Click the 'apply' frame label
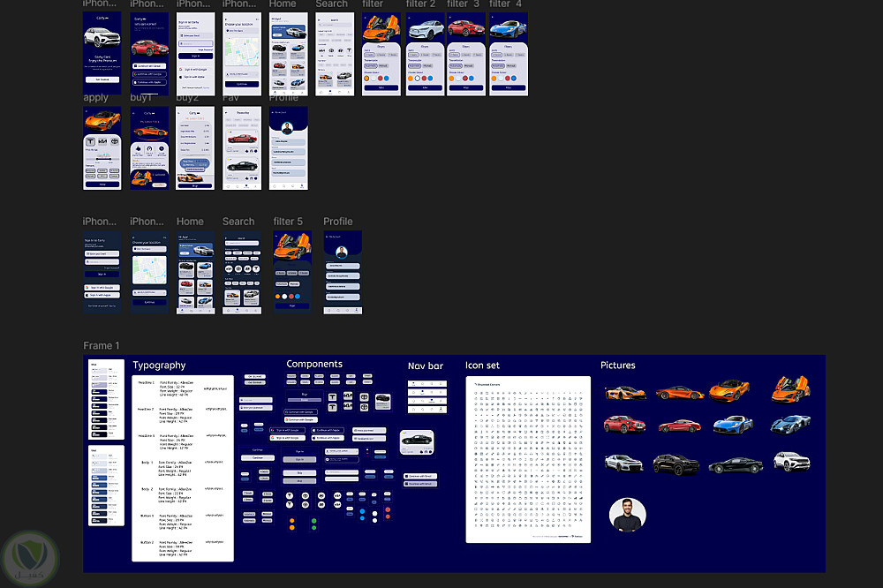The height and width of the screenshot is (588, 883). click(95, 97)
